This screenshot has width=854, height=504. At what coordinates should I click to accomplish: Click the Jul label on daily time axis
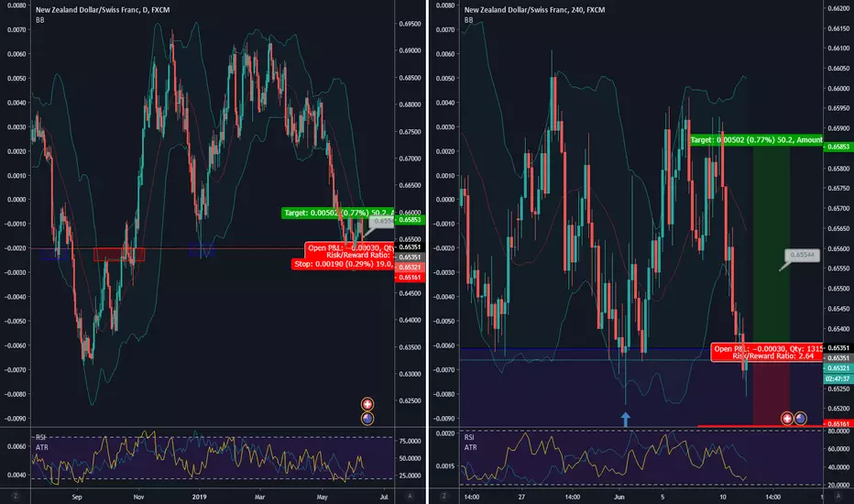point(384,497)
